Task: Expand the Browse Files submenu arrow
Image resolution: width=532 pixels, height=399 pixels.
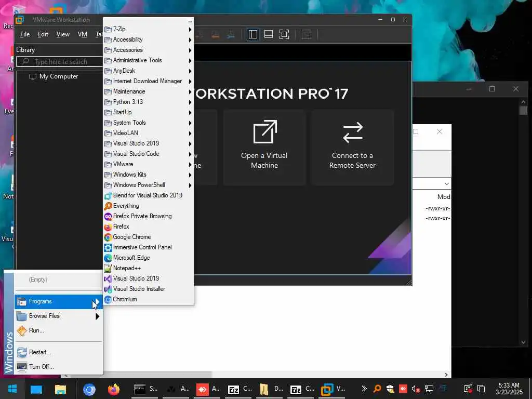Action: pos(97,316)
